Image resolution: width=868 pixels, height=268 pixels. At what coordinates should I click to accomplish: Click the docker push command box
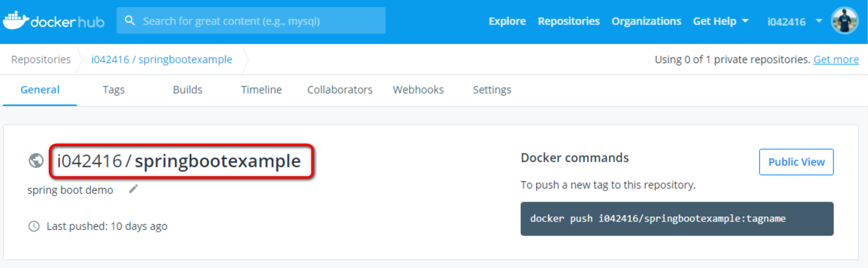click(x=676, y=219)
